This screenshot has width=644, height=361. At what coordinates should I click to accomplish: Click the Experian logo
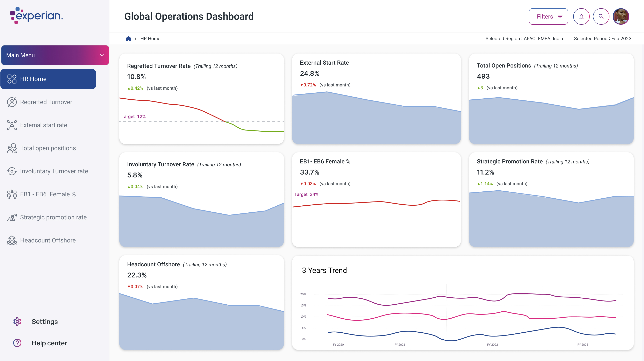click(36, 15)
